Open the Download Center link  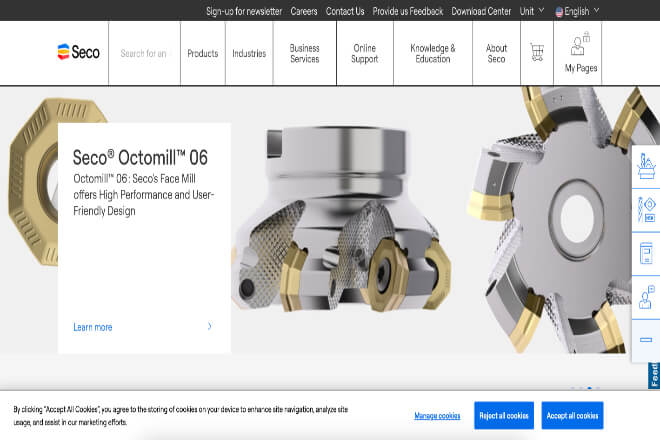(x=481, y=11)
